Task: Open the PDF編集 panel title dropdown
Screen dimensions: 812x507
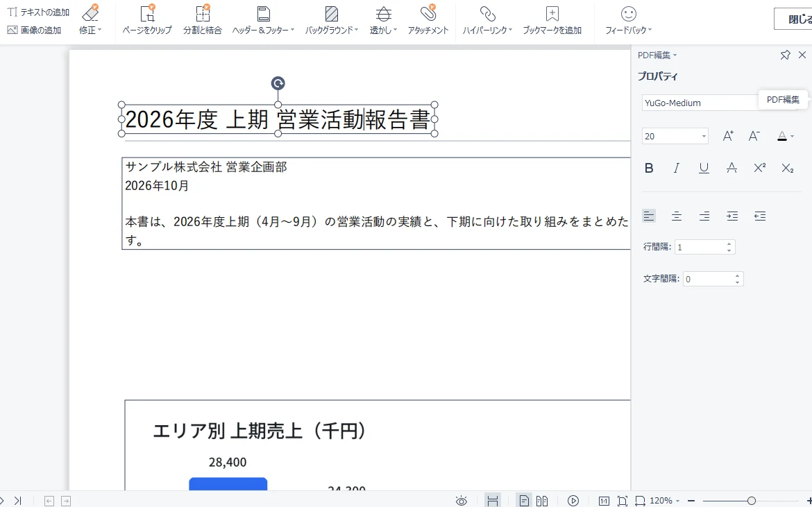Action: [x=657, y=55]
